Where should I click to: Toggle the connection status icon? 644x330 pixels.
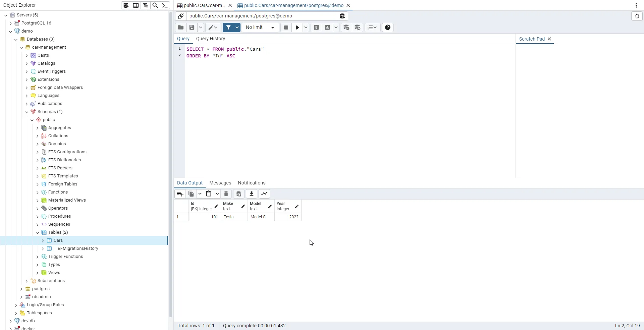click(181, 16)
